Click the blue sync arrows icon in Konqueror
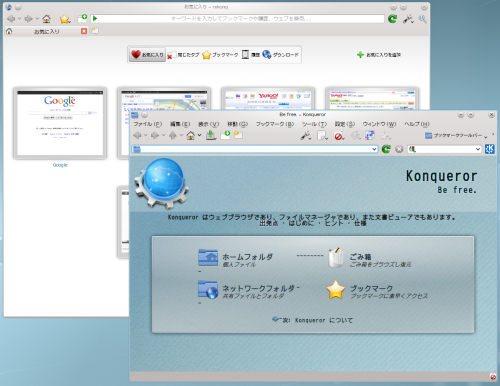This screenshot has width=500, height=386. coord(370,135)
